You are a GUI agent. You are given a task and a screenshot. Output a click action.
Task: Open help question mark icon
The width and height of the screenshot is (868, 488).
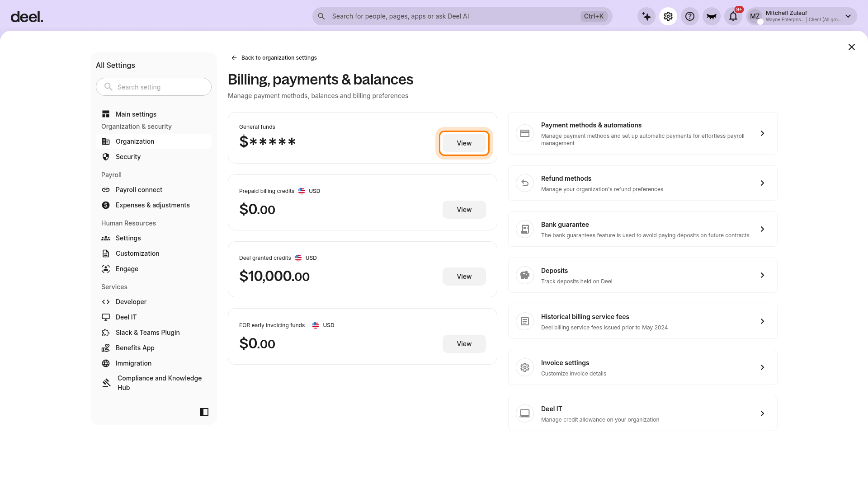click(690, 16)
